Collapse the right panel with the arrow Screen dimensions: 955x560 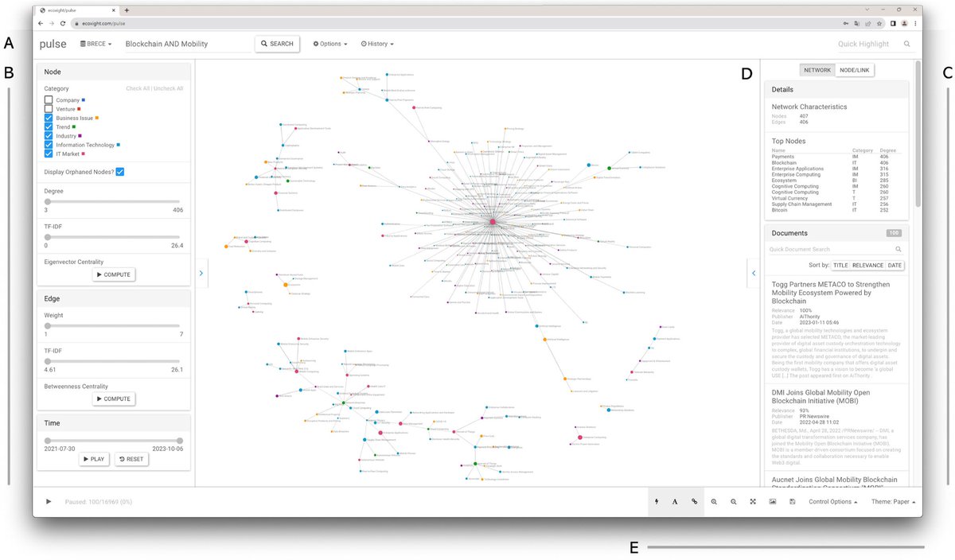coord(754,273)
